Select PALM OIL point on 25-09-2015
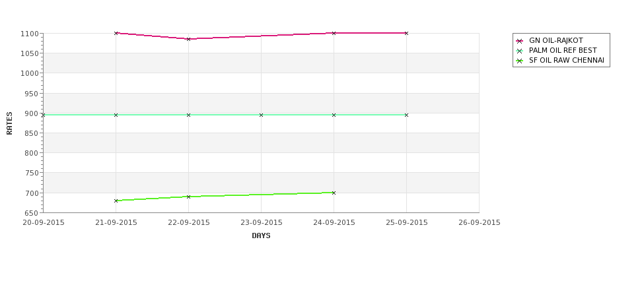The image size is (644, 283). tap(407, 115)
